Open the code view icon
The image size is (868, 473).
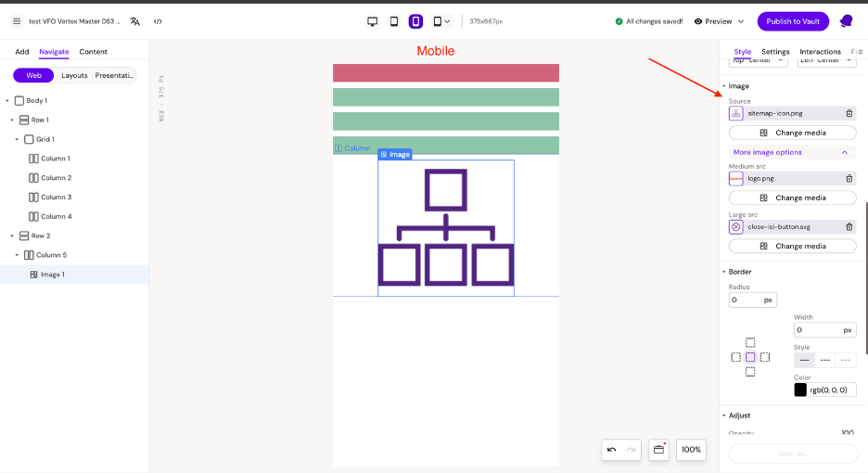coord(158,21)
